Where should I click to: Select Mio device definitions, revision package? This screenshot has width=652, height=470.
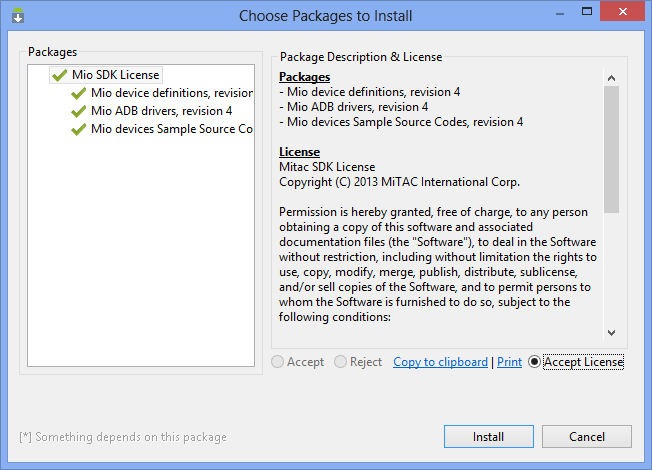[172, 93]
